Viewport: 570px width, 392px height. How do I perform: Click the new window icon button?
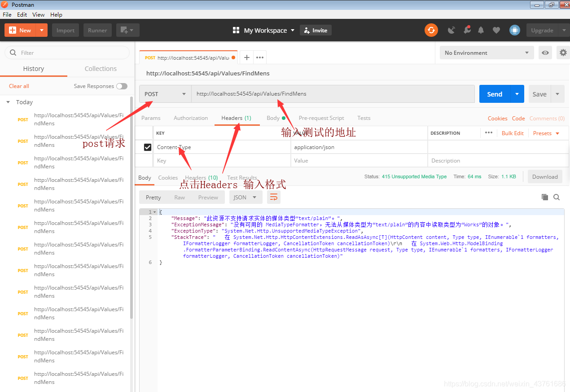[x=128, y=30]
